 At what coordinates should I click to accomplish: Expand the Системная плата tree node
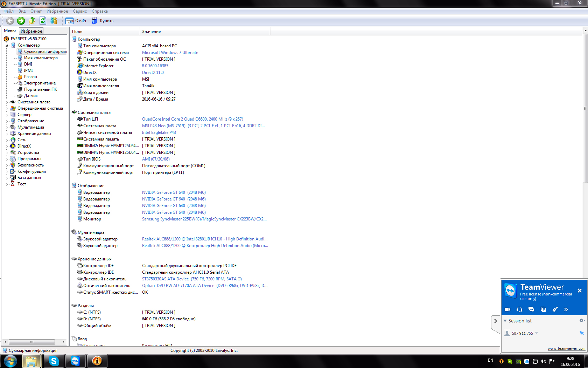(x=7, y=102)
